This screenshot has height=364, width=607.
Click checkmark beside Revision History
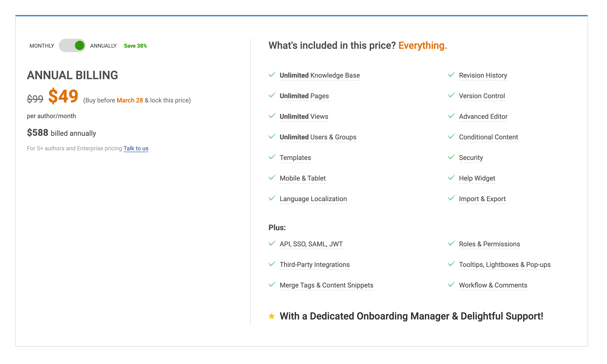[452, 75]
